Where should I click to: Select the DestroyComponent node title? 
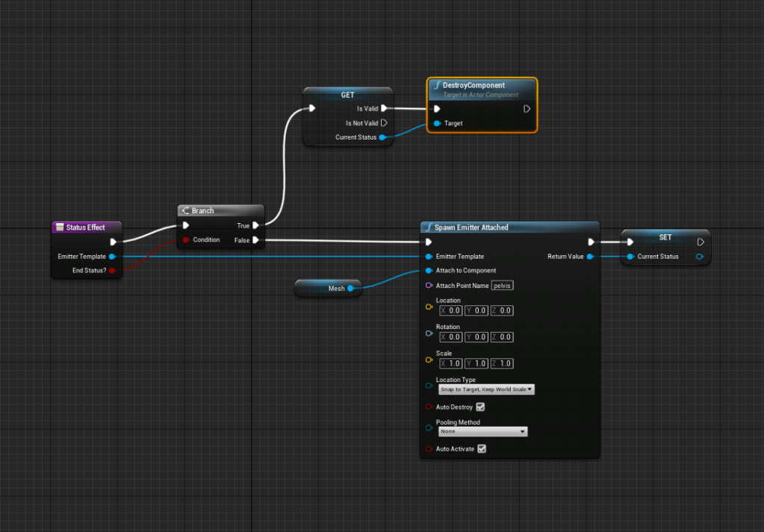pyautogui.click(x=473, y=85)
